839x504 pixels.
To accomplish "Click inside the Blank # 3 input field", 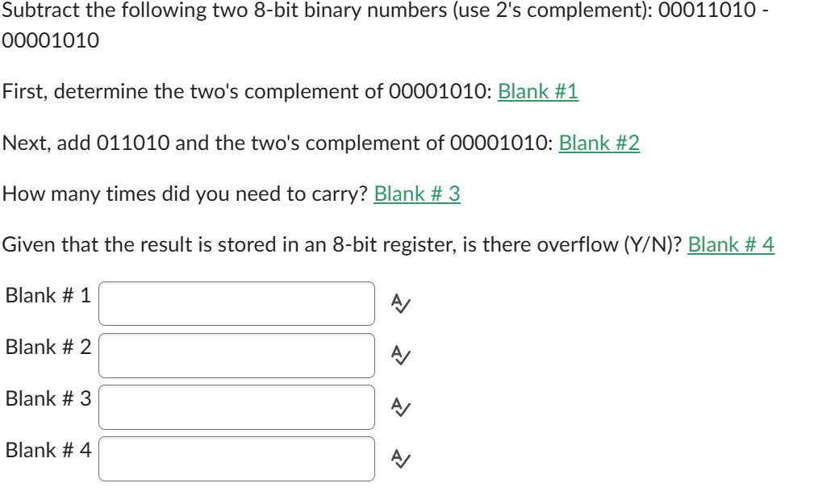I will pos(238,403).
